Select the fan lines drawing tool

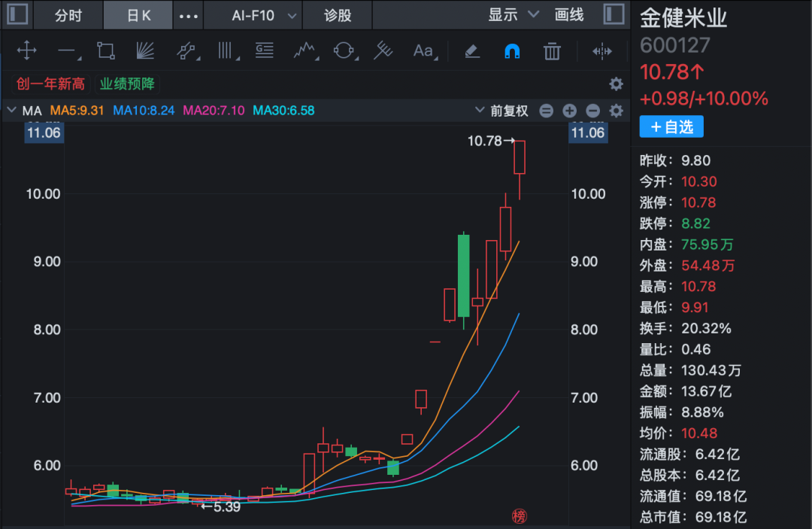(146, 50)
